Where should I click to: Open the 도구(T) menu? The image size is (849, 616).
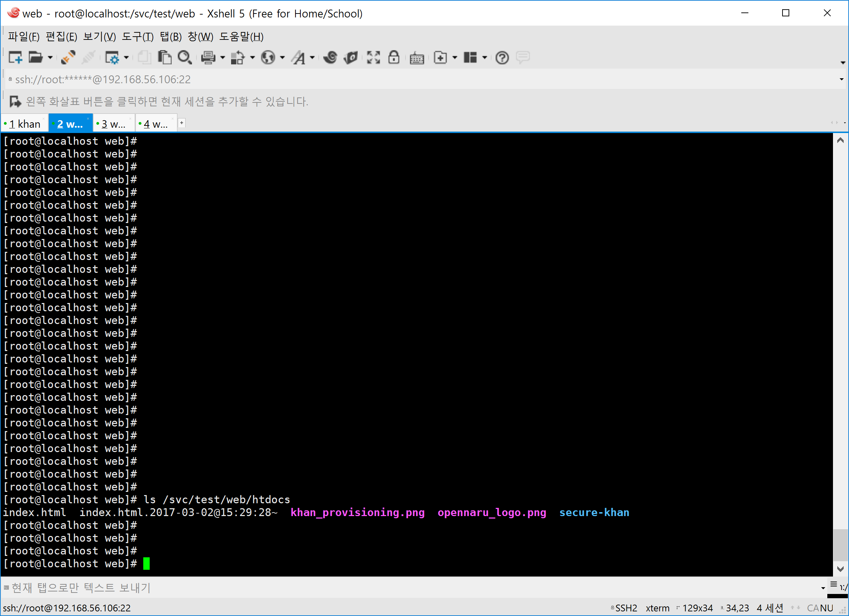pyautogui.click(x=137, y=37)
